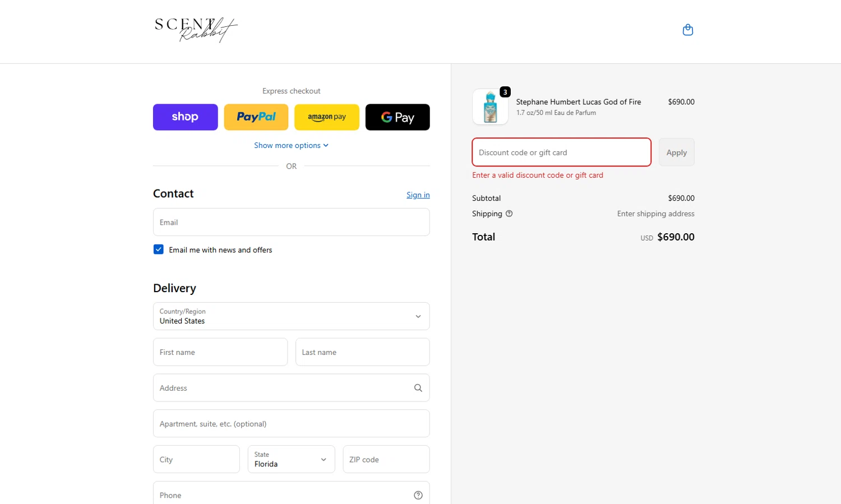841x504 pixels.
Task: Click the Contact heading
Action: coord(173,193)
